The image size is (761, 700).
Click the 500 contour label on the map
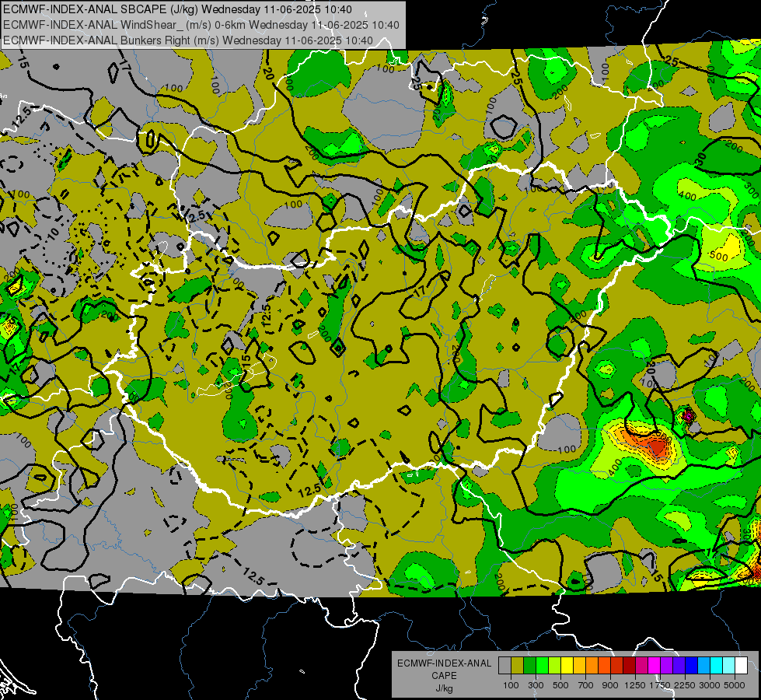coord(719,256)
